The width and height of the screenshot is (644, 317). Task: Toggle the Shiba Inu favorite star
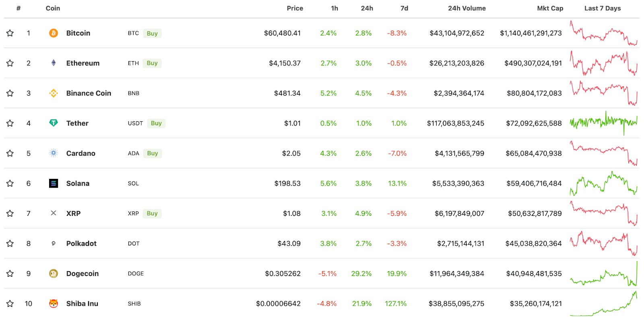(x=10, y=303)
